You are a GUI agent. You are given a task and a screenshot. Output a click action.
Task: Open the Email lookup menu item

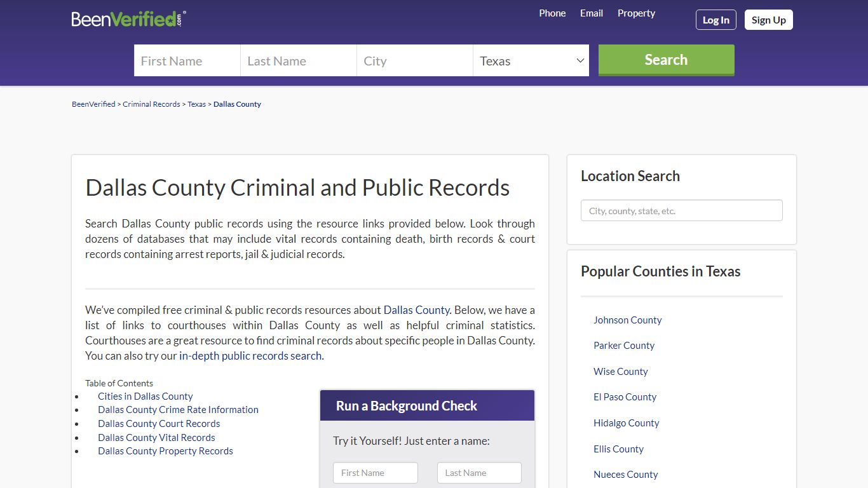pyautogui.click(x=592, y=13)
